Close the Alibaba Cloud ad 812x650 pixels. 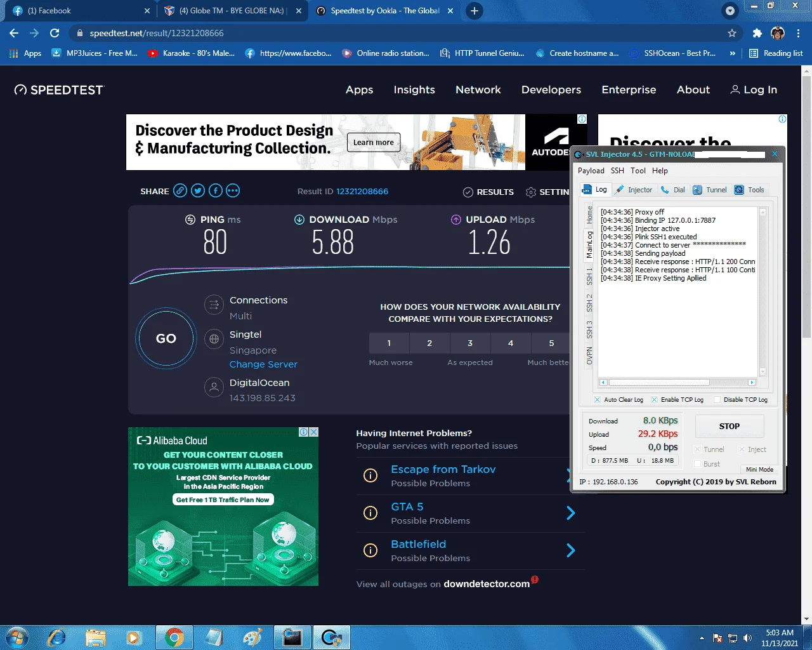point(313,432)
